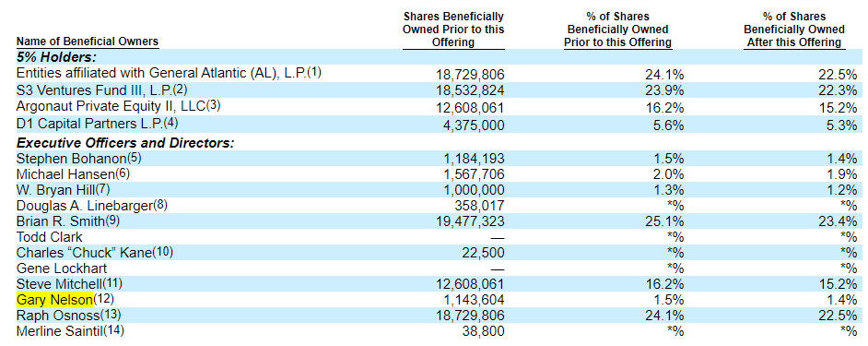
Task: Click the name 'Douglas A. Linebarger'
Action: pyautogui.click(x=85, y=205)
